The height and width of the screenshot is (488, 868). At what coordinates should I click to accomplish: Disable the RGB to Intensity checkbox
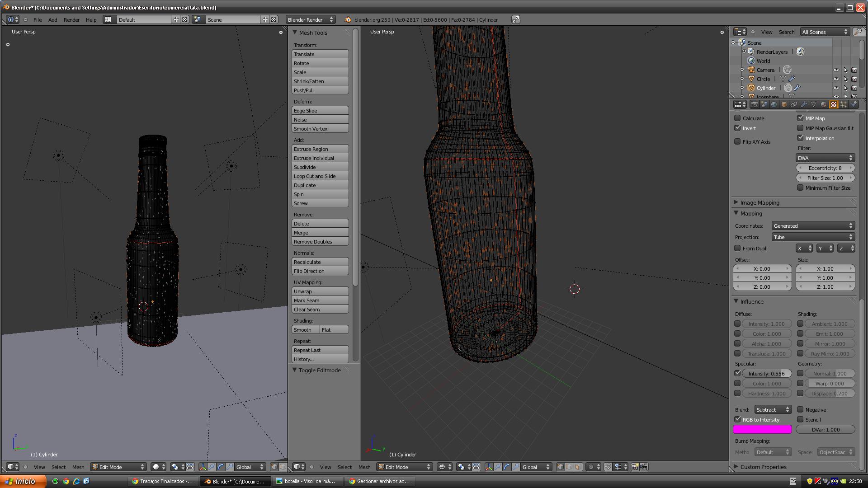pyautogui.click(x=737, y=419)
